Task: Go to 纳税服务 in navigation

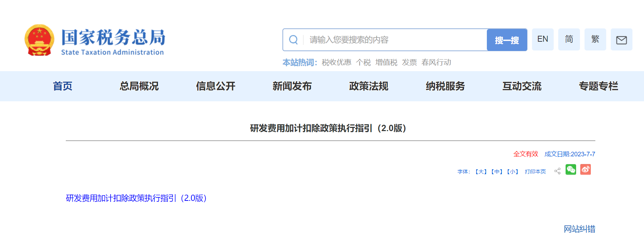Action: 445,86
